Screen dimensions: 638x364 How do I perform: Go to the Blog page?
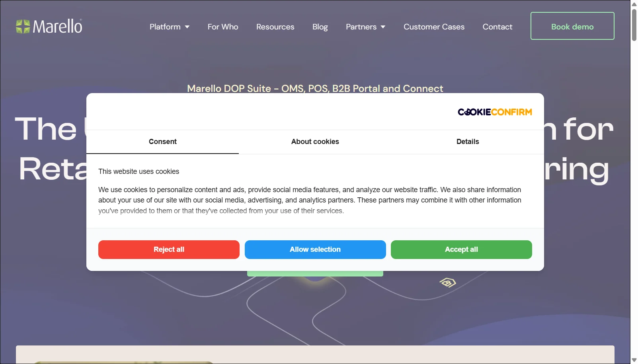320,27
